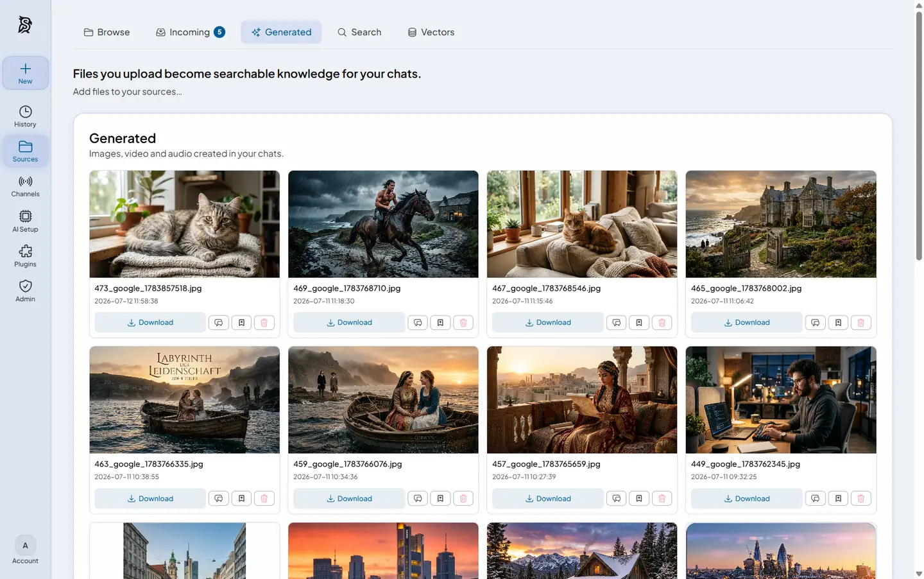The image size is (924, 579).
Task: Open the horse rider image thumbnail
Action: (383, 224)
